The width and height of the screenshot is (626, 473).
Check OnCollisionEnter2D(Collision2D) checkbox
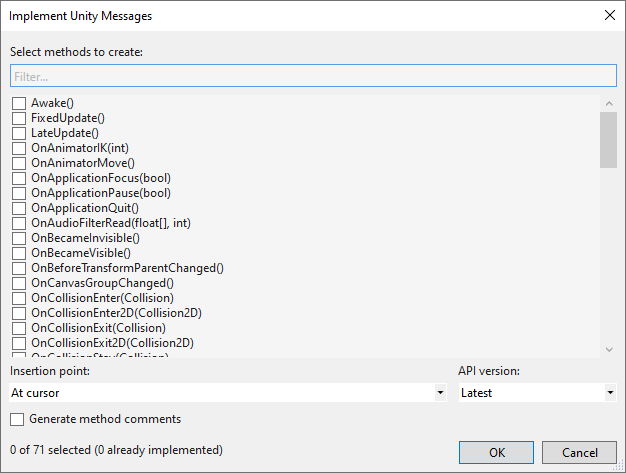19,313
